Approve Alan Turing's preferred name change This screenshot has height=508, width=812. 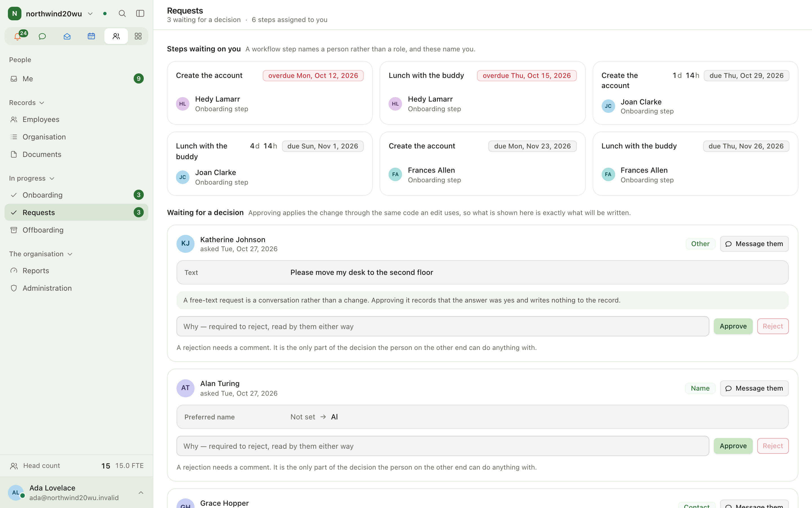[x=733, y=446]
